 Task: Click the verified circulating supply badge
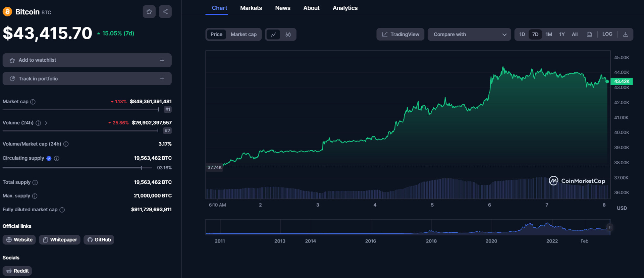click(x=49, y=158)
